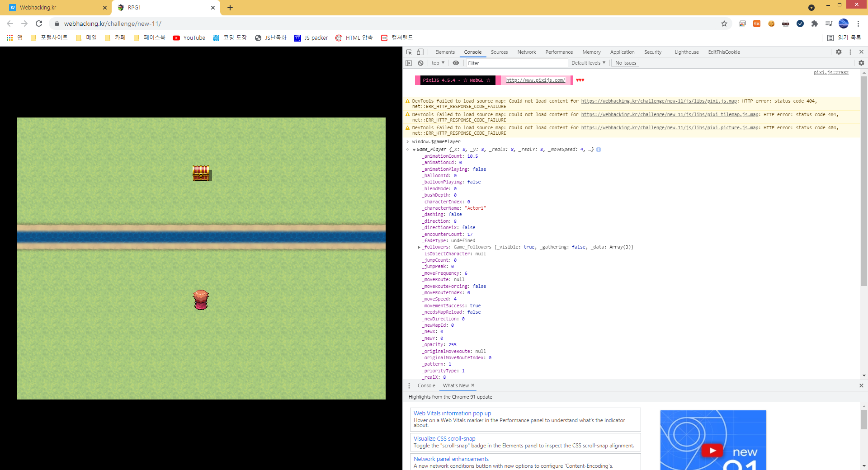Open the 카페 bookmark folder
The width and height of the screenshot is (868, 470).
pyautogui.click(x=115, y=38)
